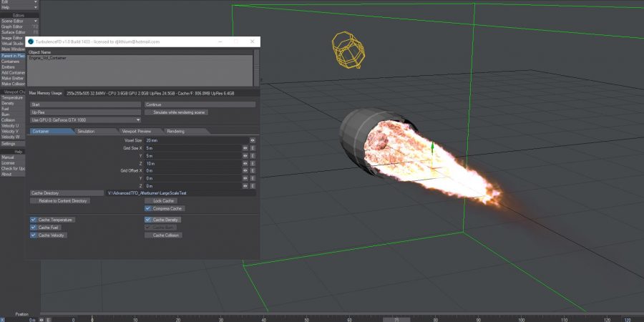
Task: Click envelope E button for Grid Size X
Action: click(x=253, y=148)
